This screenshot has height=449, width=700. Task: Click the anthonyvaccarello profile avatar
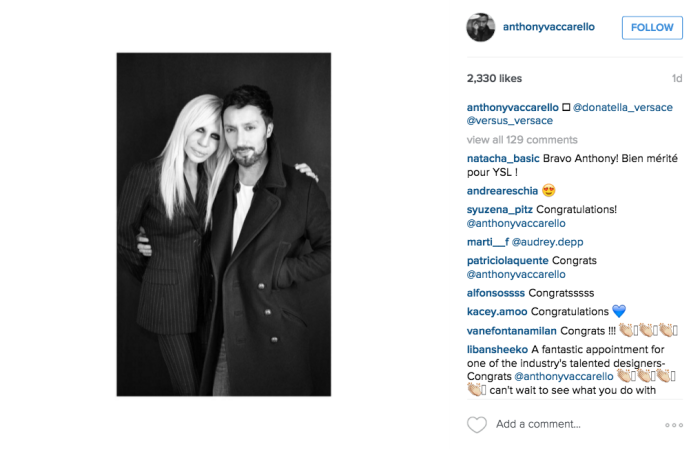(481, 27)
